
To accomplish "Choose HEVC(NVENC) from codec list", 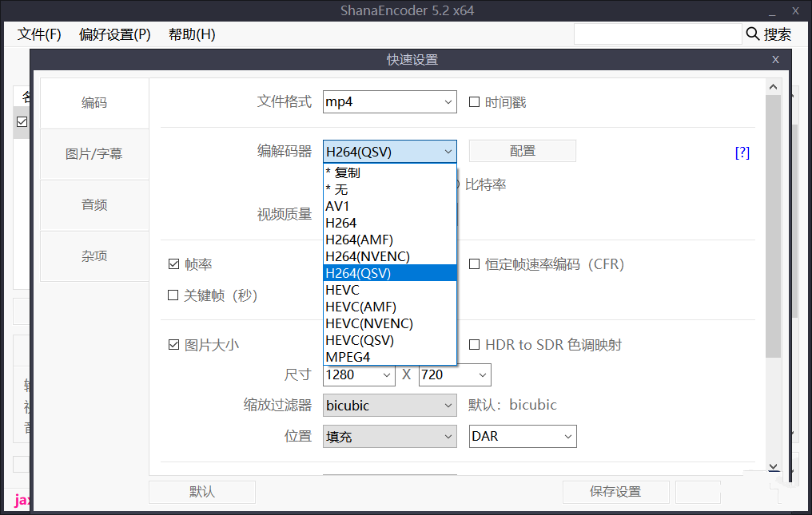I will (x=389, y=323).
